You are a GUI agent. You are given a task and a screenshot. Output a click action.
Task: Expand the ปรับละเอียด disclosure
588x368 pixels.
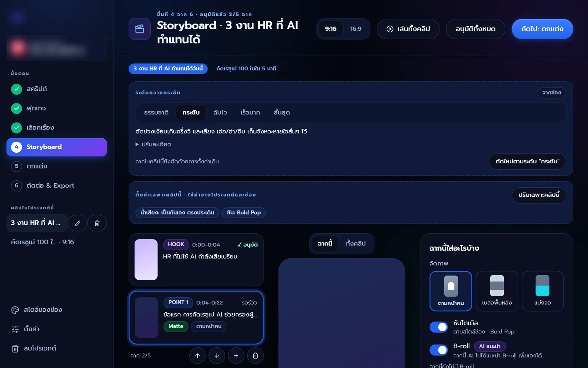(153, 144)
